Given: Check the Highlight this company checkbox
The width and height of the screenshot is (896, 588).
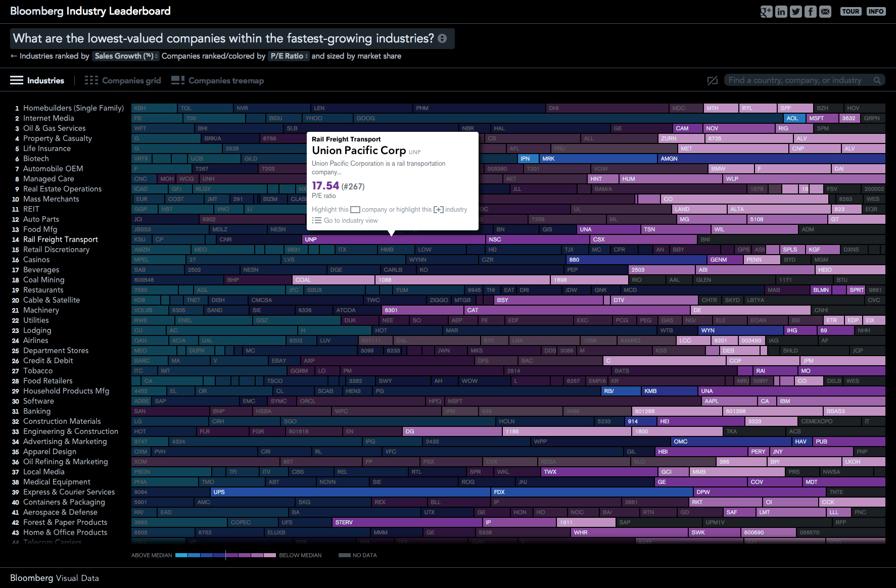Looking at the screenshot, I should tap(355, 209).
